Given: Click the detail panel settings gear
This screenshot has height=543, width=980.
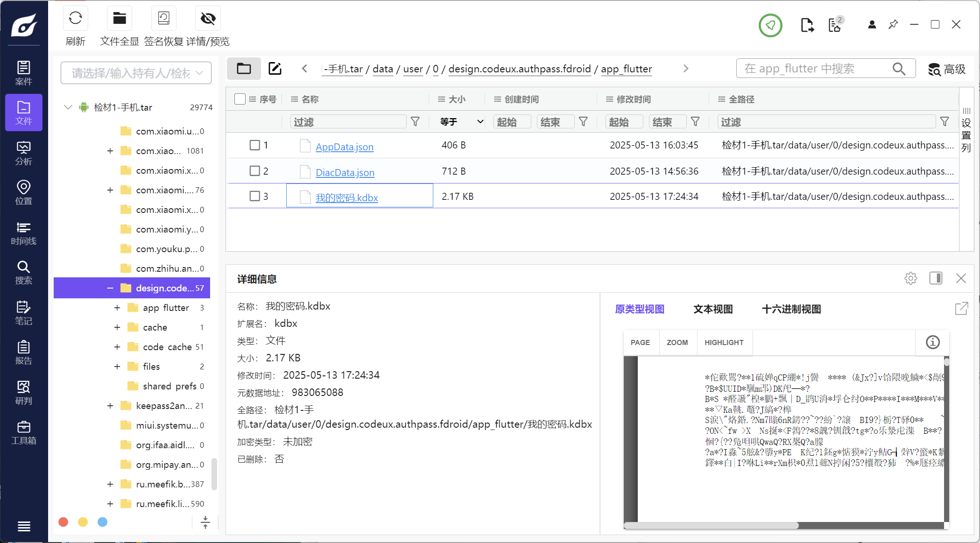Looking at the screenshot, I should click(910, 279).
